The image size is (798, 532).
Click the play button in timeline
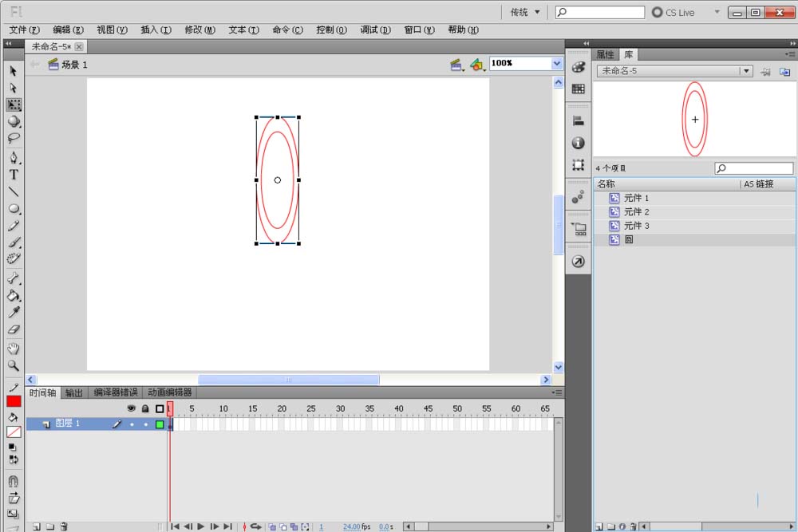[x=201, y=526]
